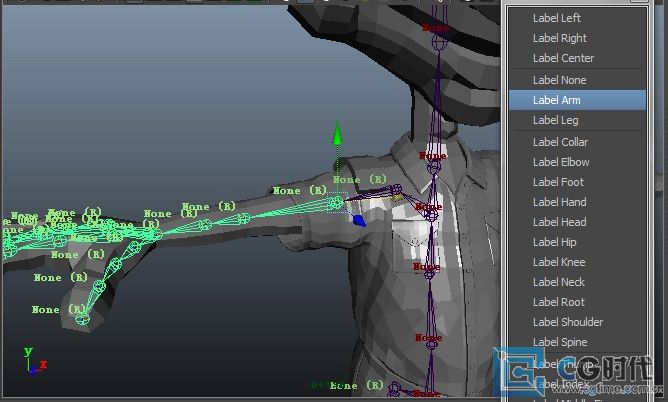
Task: Choose Label Head from the list
Action: (x=577, y=222)
